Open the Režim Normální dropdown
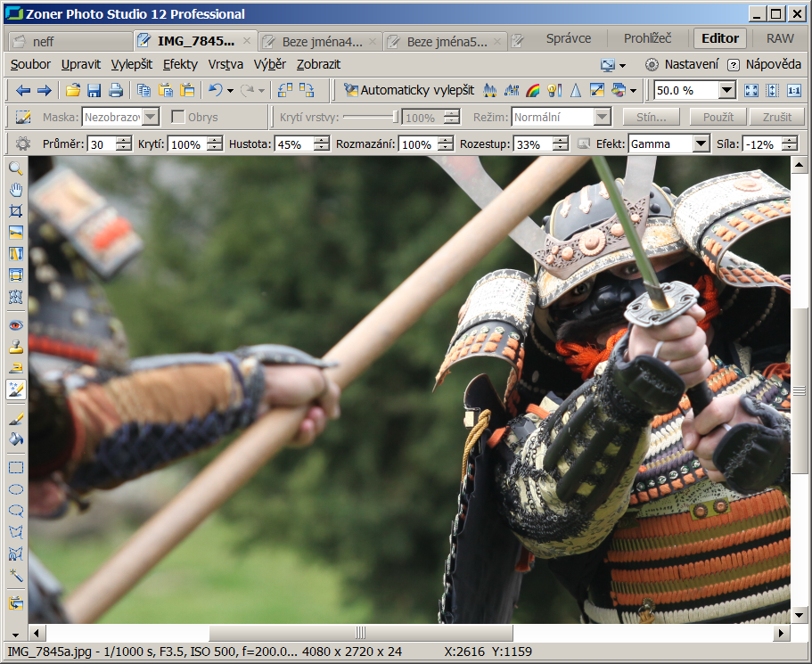This screenshot has height=664, width=812. point(602,118)
